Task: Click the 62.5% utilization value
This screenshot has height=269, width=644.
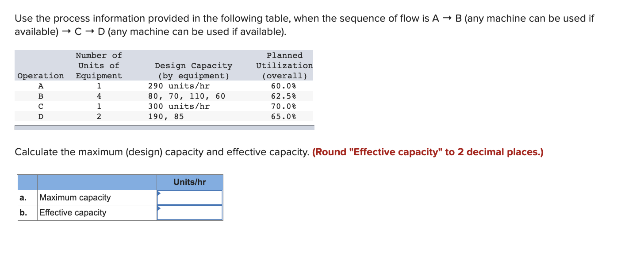Action: tap(284, 96)
